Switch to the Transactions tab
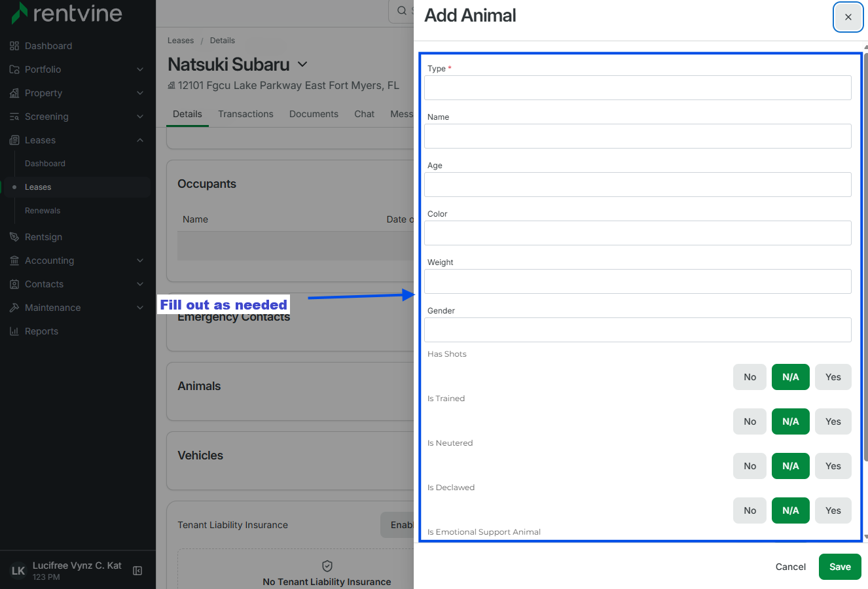Screen dimensions: 868x589 pyautogui.click(x=245, y=114)
